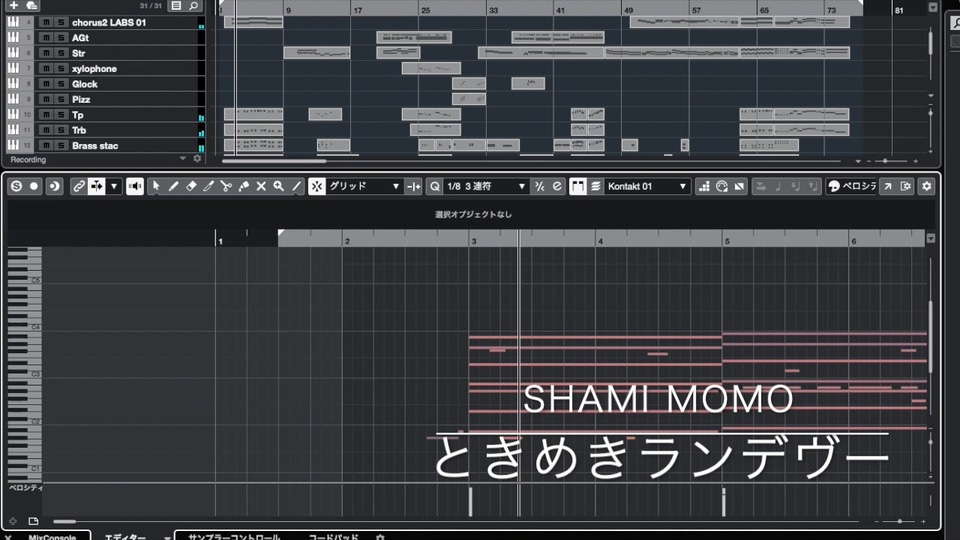Click the velocity ramp icon in toolbar
The width and height of the screenshot is (960, 540).
740,186
